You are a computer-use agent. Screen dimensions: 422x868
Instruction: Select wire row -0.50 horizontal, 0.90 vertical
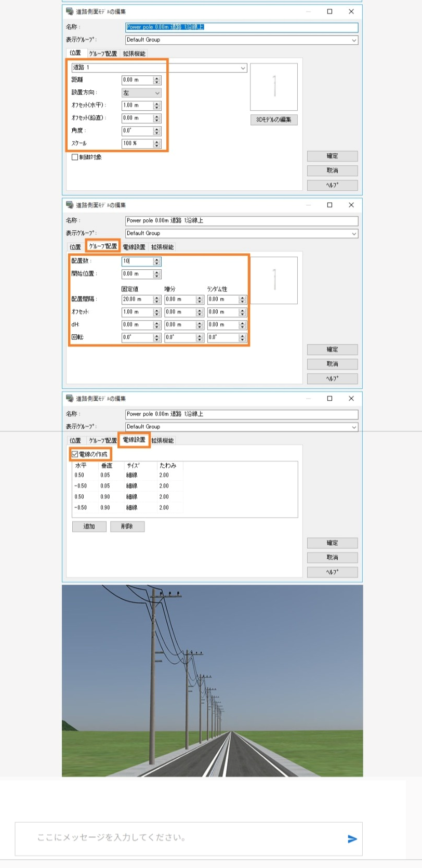point(128,508)
